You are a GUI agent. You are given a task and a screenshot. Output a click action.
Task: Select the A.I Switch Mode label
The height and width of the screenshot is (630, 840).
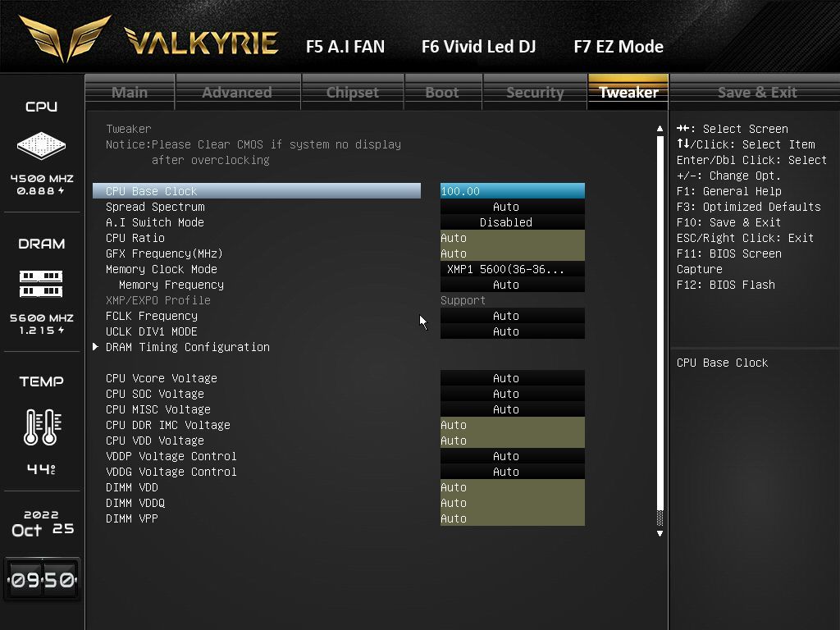[155, 222]
